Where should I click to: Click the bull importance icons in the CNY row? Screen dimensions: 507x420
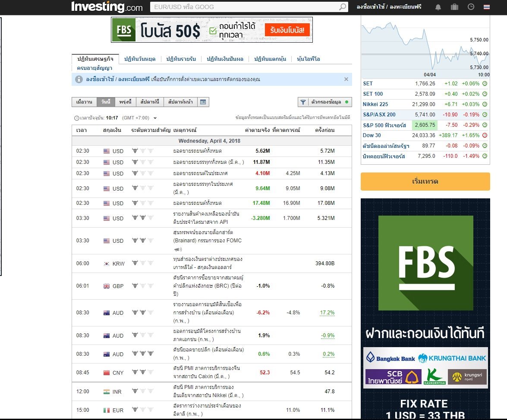coord(142,372)
